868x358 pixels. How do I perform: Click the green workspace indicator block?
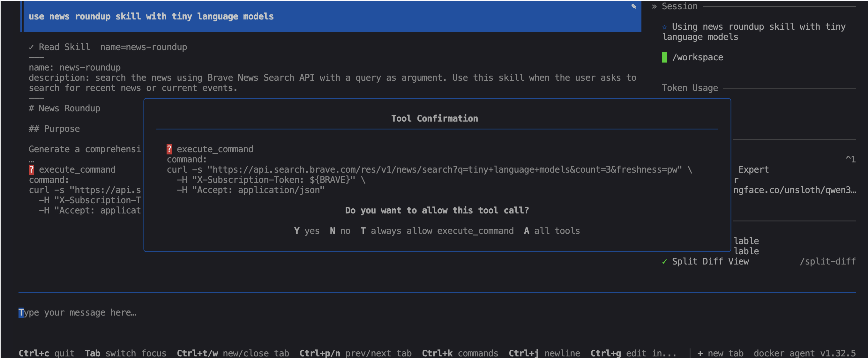pyautogui.click(x=664, y=57)
